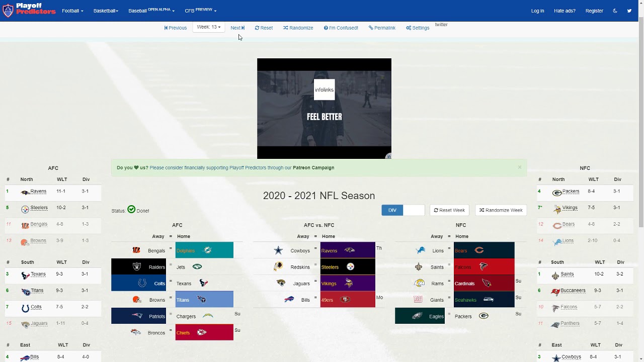Screen dimensions: 644x362
Task: Open the Week 13 selector dropdown
Action: pos(208,27)
